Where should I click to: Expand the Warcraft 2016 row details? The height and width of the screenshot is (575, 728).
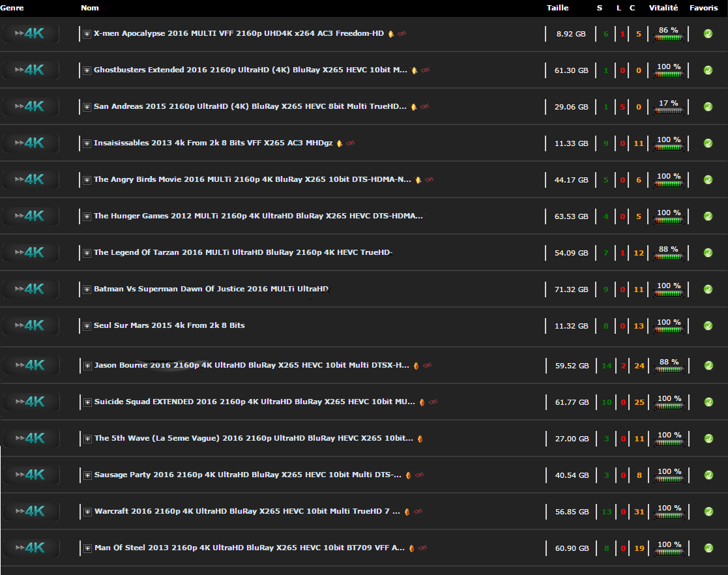coord(87,512)
